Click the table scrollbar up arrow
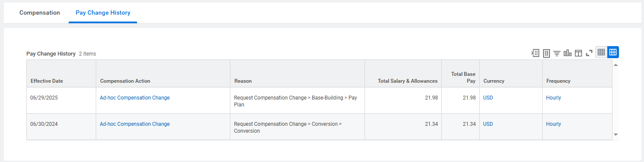Image resolution: width=644 pixels, height=162 pixels. [x=616, y=65]
